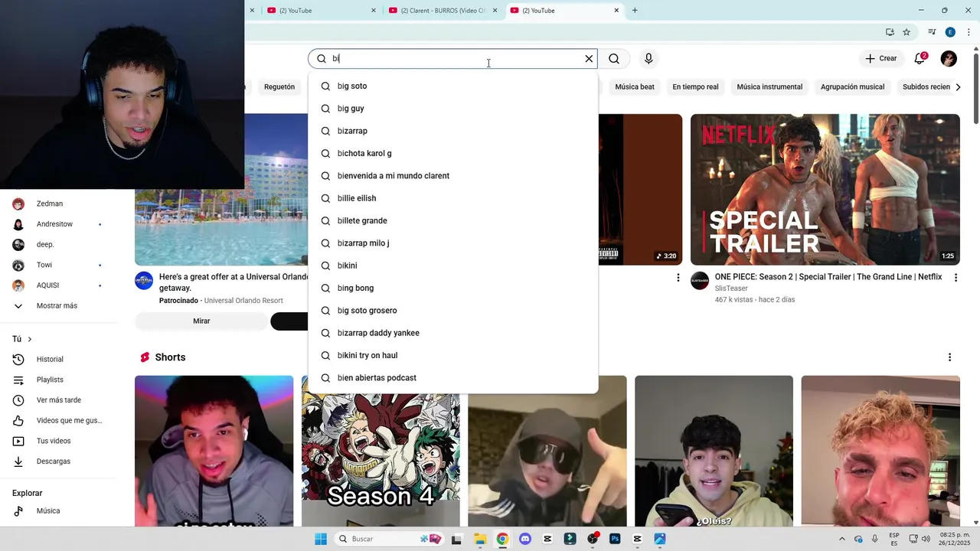This screenshot has height=551, width=980.
Task: Pick the 'big soto grosero' suggestion
Action: [x=452, y=311]
